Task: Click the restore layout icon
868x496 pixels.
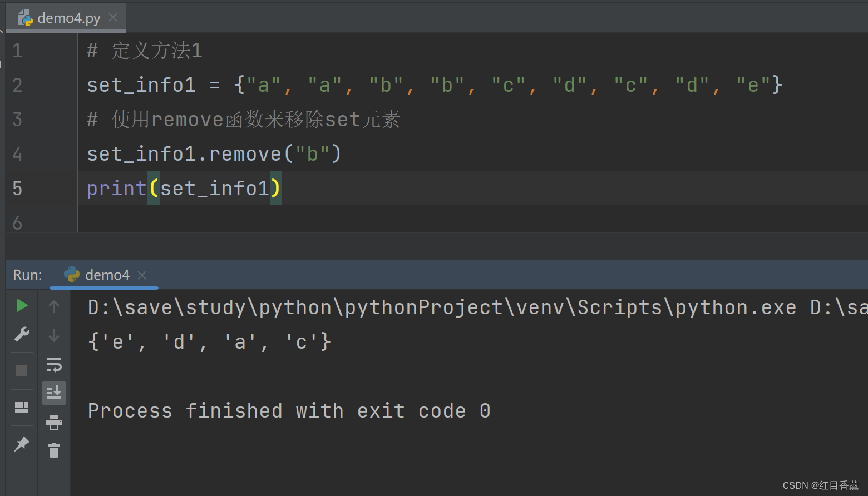Action: tap(22, 408)
